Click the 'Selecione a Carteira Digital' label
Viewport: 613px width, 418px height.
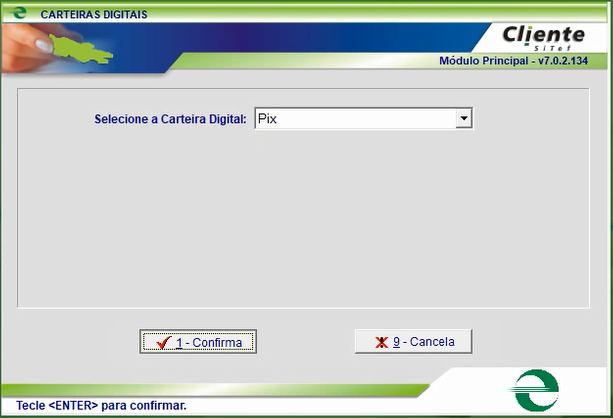[170, 119]
